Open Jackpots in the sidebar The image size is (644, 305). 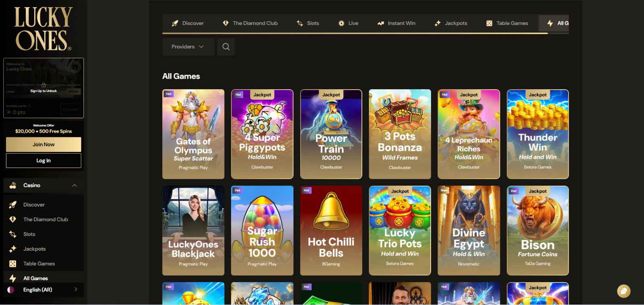(43, 249)
